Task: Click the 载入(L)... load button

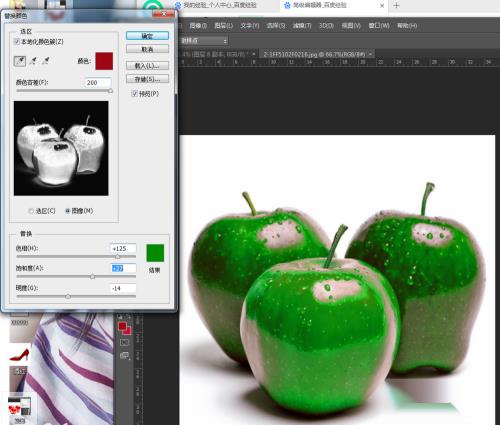Action: click(x=147, y=65)
